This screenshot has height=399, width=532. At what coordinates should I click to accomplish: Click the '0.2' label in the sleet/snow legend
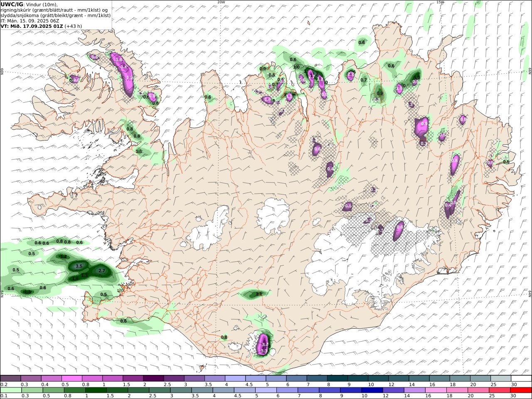pyautogui.click(x=3, y=384)
